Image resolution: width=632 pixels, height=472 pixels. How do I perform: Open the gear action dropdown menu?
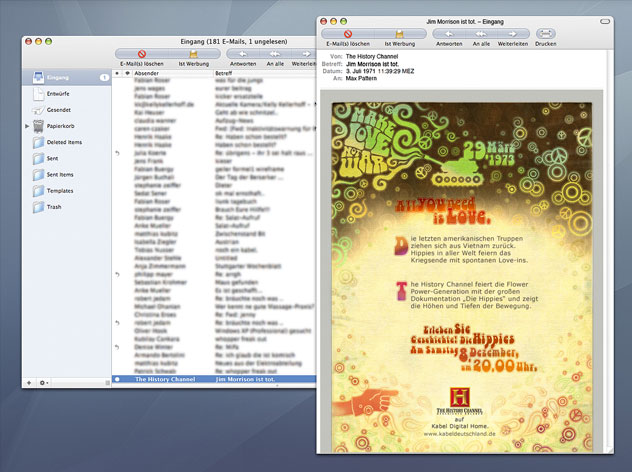pos(45,383)
